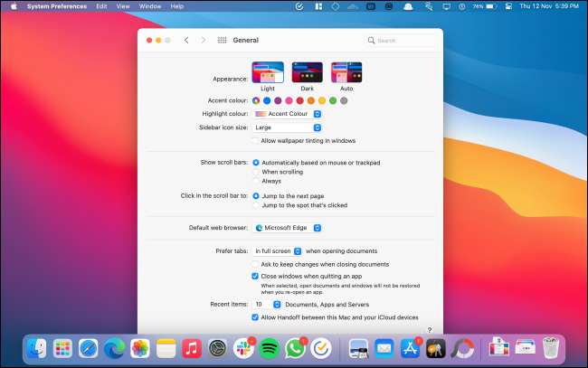Open Keychain Access app in the Dock
The height and width of the screenshot is (368, 588).
(x=436, y=348)
